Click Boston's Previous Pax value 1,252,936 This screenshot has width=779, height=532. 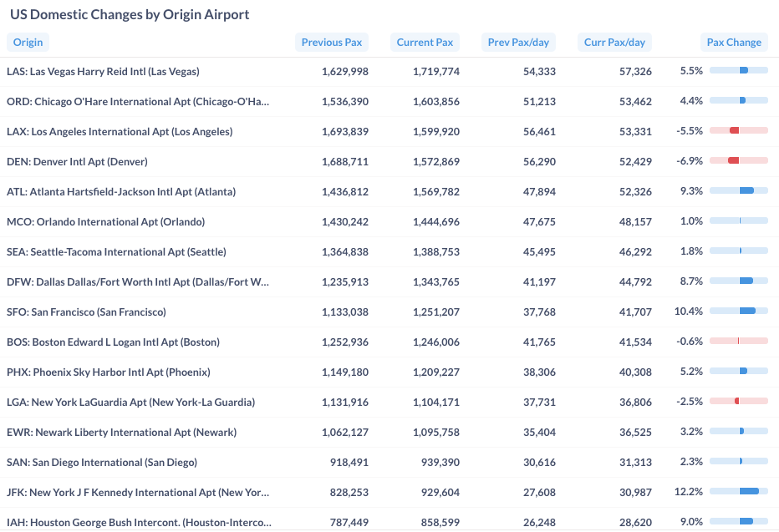coord(344,342)
